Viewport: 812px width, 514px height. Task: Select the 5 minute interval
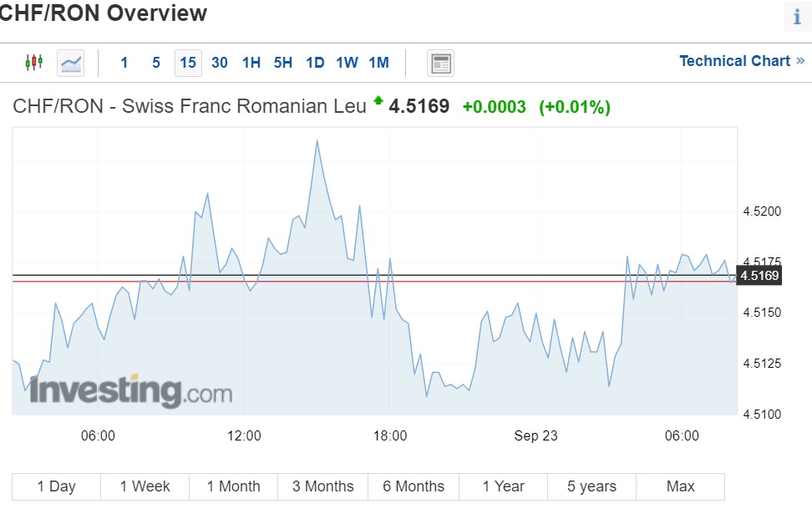[156, 63]
